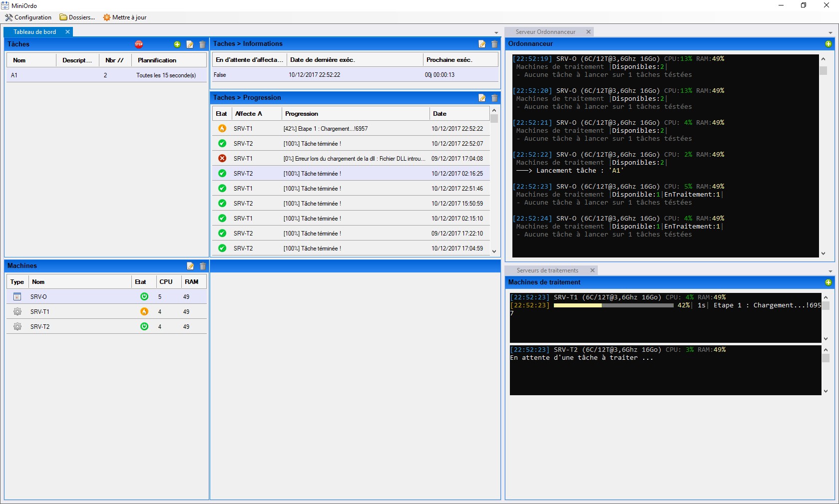Switch to Serveur Ordonnanceur tab
This screenshot has width=839, height=504.
(x=545, y=32)
